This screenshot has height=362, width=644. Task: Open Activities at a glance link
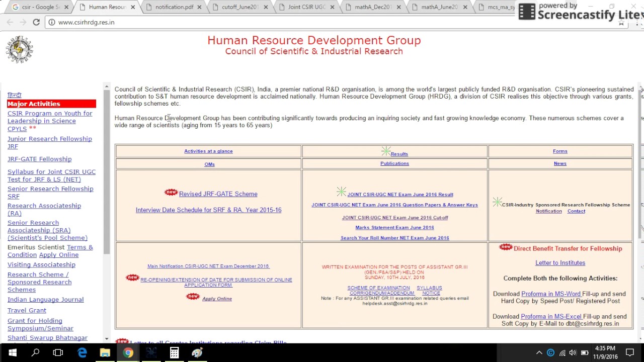click(208, 151)
